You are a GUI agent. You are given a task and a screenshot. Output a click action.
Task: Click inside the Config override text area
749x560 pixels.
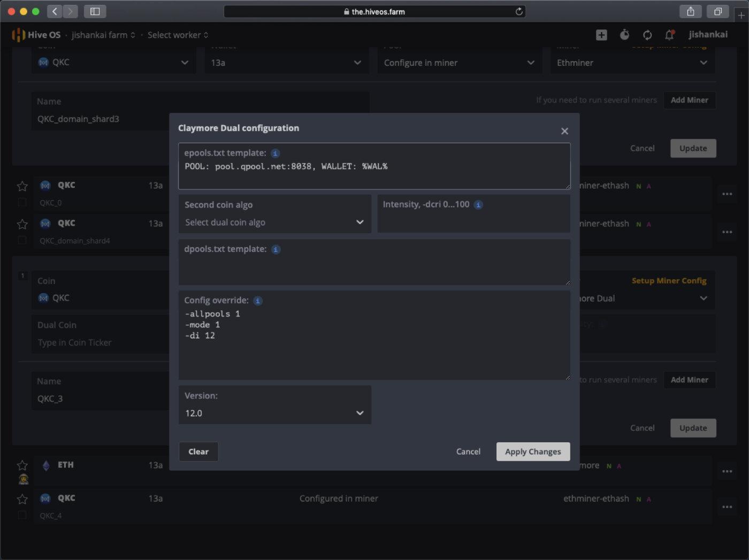[374, 353]
